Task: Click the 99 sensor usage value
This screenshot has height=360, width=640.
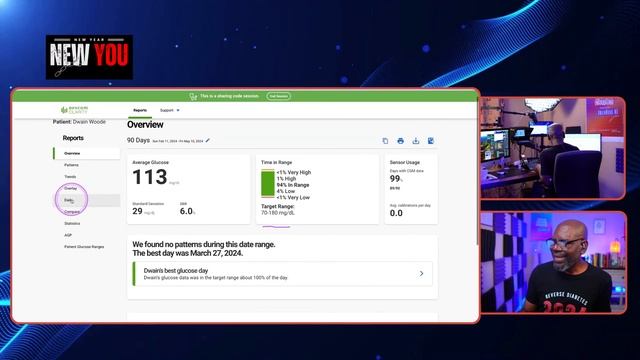Action: click(395, 179)
